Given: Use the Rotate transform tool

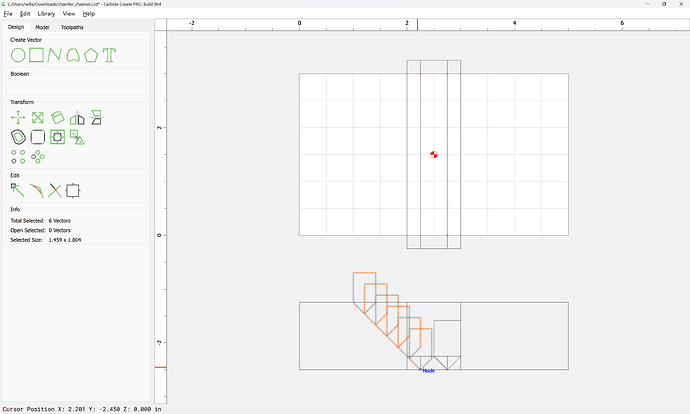Looking at the screenshot, I should click(58, 118).
